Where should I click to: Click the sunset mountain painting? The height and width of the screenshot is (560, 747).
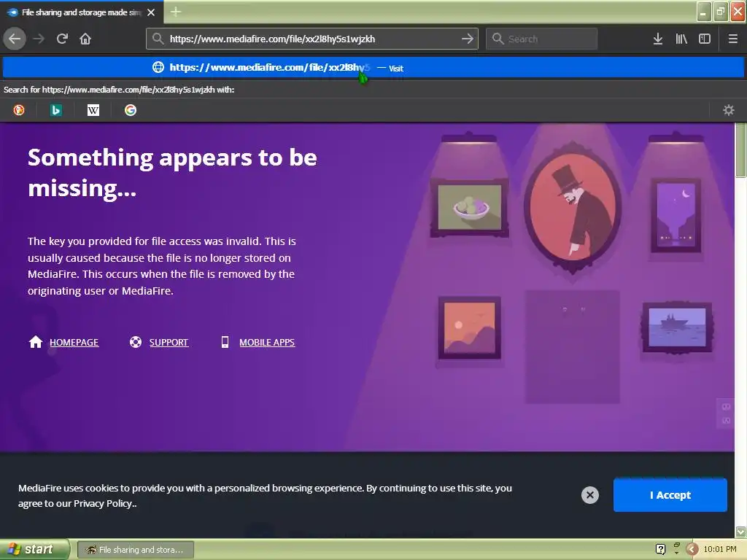(x=469, y=328)
